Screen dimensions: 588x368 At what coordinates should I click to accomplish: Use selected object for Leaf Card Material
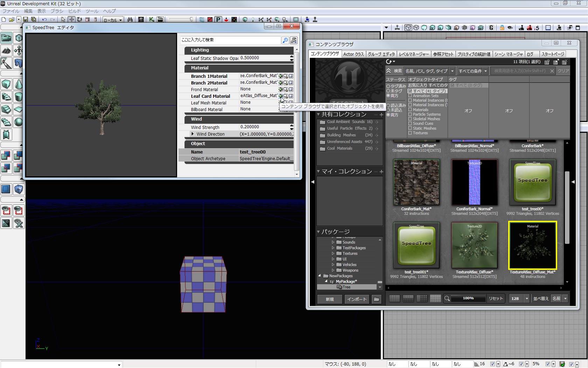tap(280, 96)
